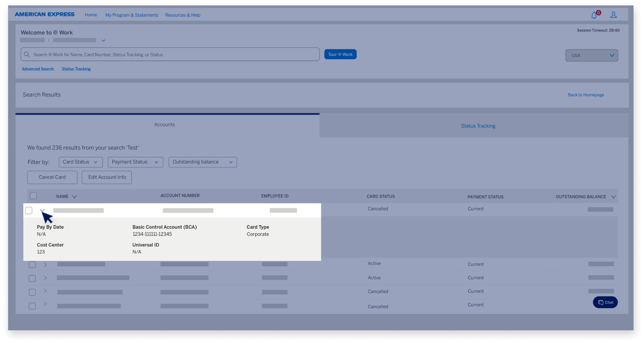The height and width of the screenshot is (343, 644).
Task: Open the Chat widget
Action: 605,302
